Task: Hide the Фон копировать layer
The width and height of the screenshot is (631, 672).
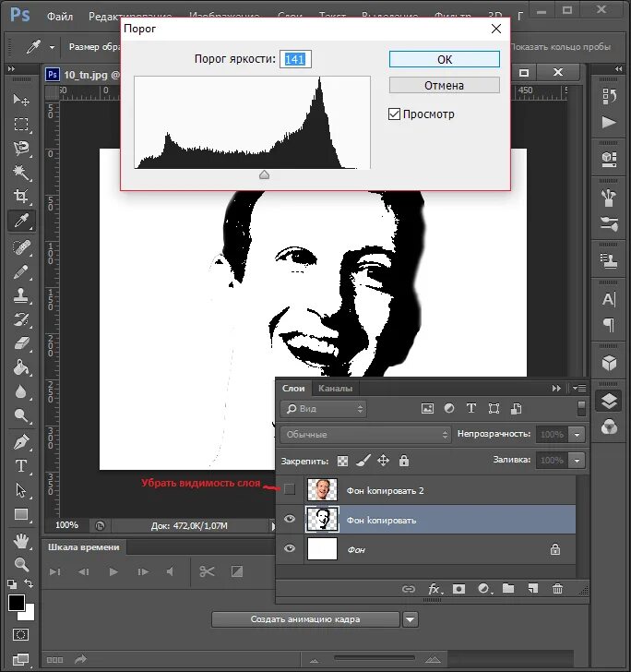Action: coord(290,519)
